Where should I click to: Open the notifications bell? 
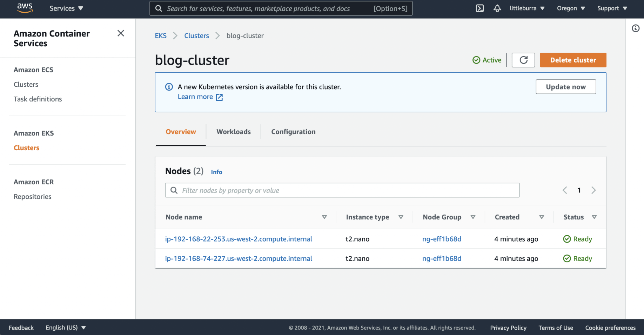coord(497,8)
